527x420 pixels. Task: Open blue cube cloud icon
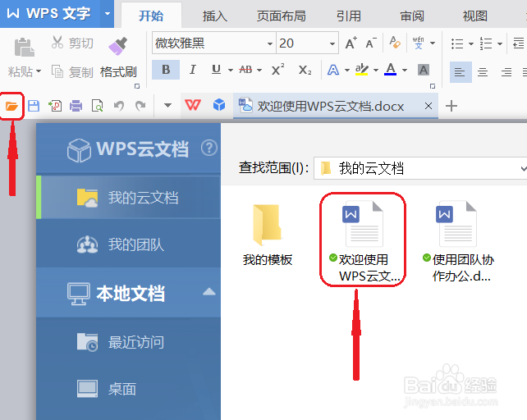point(219,106)
